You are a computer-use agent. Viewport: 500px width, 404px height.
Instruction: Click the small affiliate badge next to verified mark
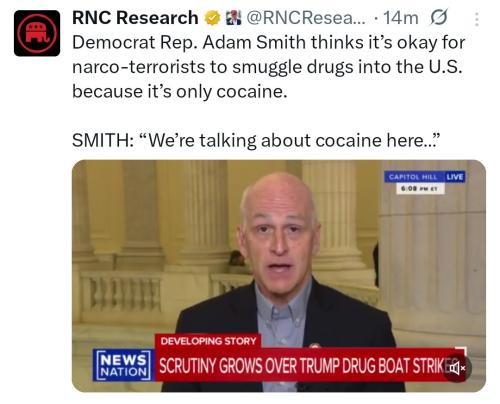pos(233,18)
